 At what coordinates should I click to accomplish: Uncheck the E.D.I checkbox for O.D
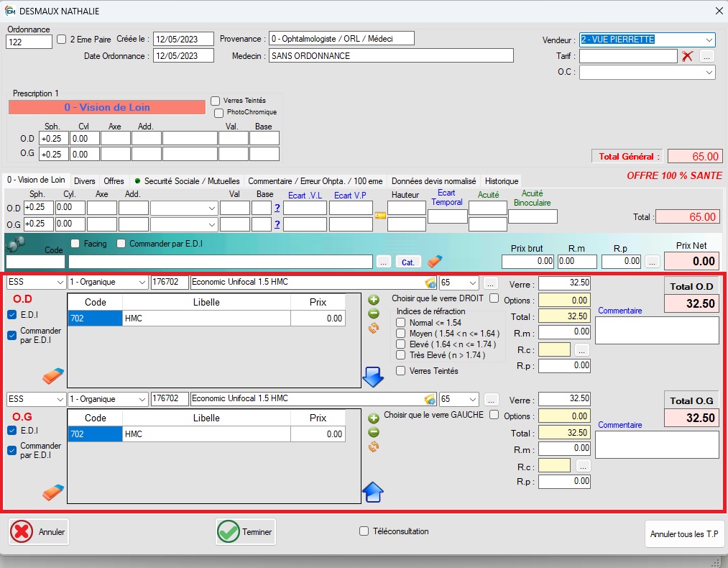tap(12, 315)
